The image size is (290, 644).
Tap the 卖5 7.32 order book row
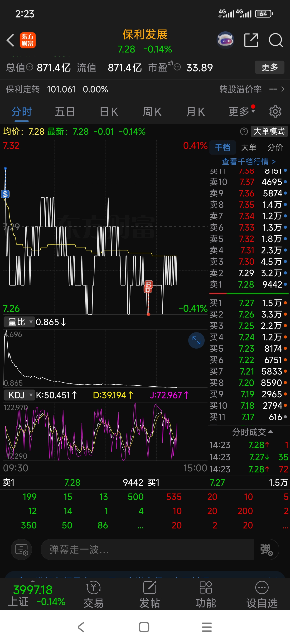point(248,239)
